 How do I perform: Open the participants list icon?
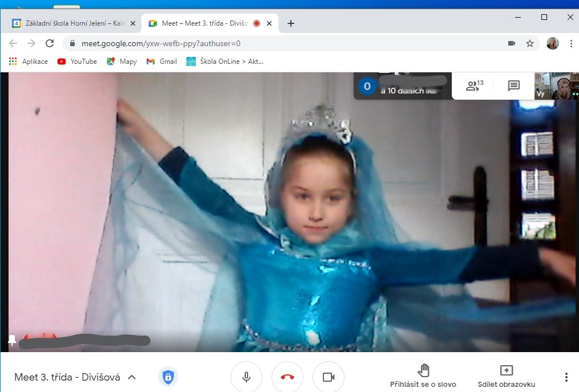473,86
